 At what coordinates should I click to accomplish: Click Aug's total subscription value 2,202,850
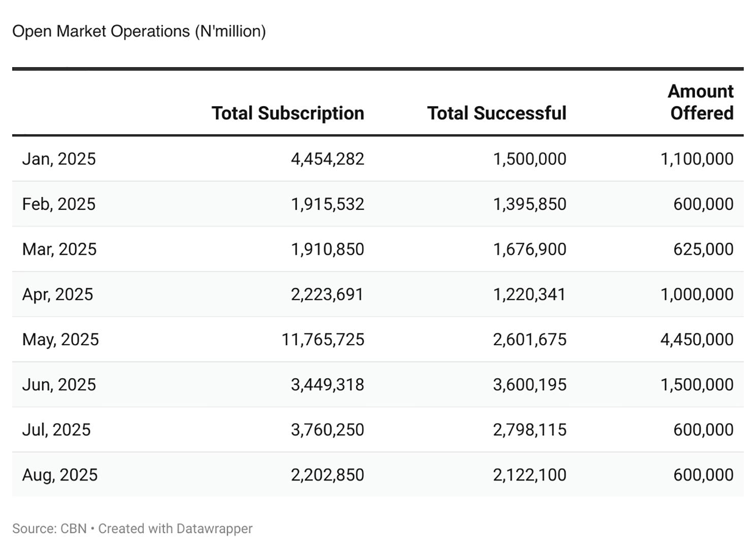[x=327, y=475]
